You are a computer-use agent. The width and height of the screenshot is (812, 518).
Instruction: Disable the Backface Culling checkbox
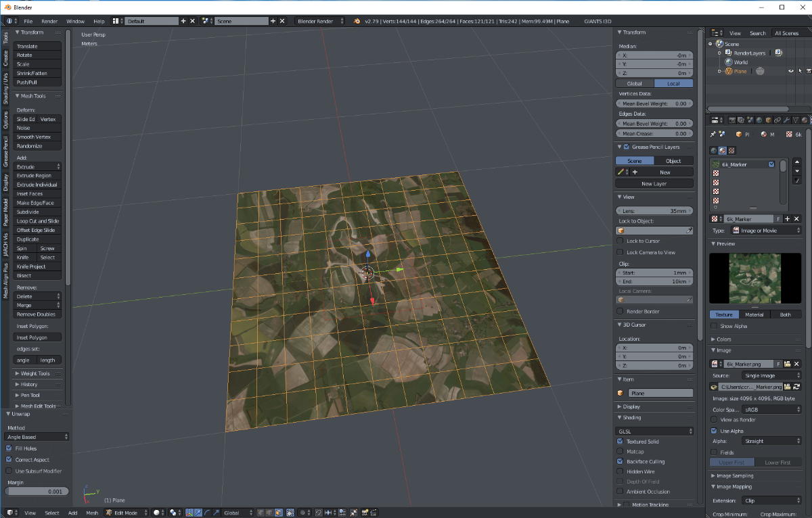click(x=621, y=461)
